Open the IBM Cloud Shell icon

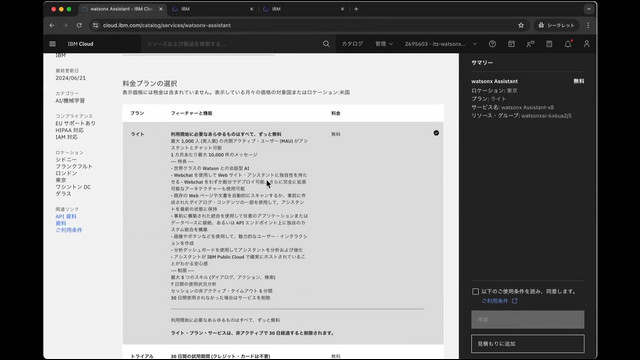[511, 44]
